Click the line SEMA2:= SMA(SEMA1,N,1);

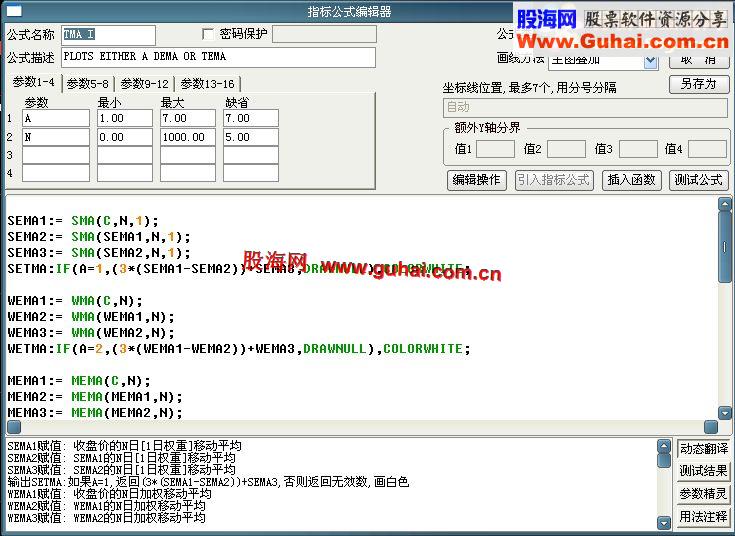coord(99,237)
